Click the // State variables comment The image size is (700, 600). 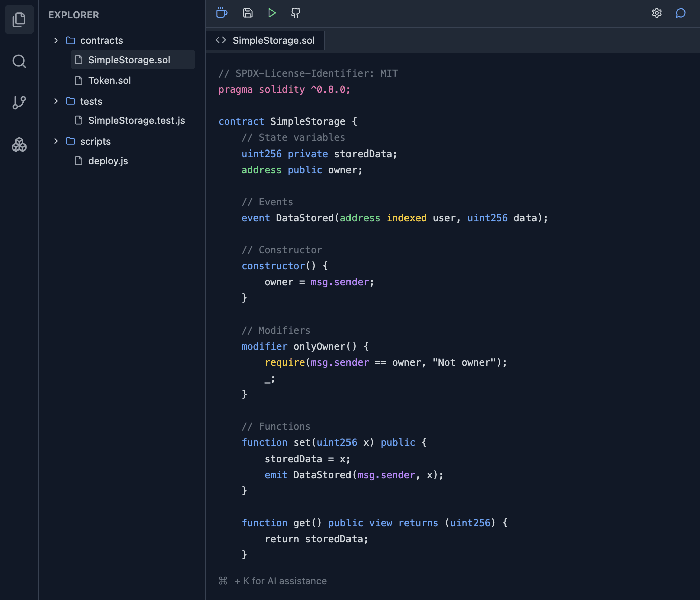(x=293, y=137)
